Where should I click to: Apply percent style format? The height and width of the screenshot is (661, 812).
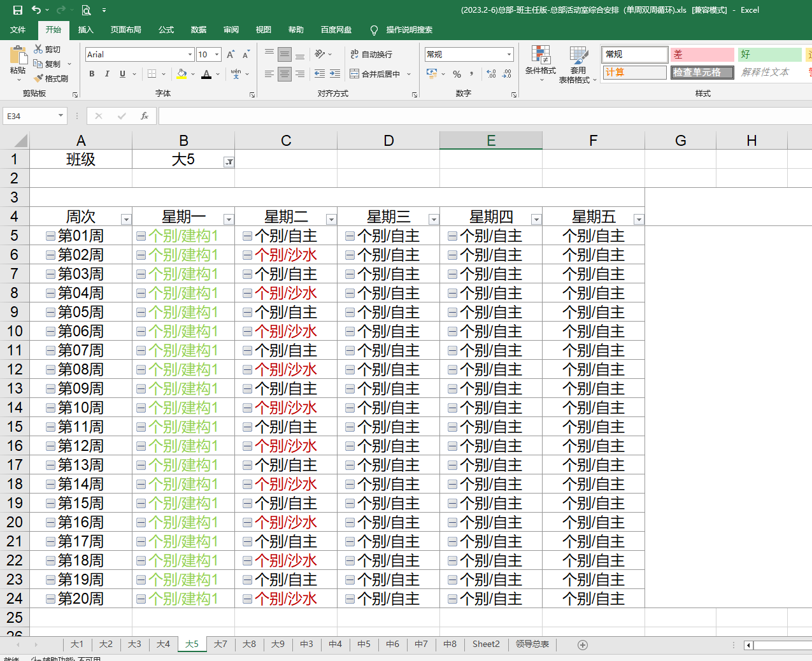pos(457,74)
